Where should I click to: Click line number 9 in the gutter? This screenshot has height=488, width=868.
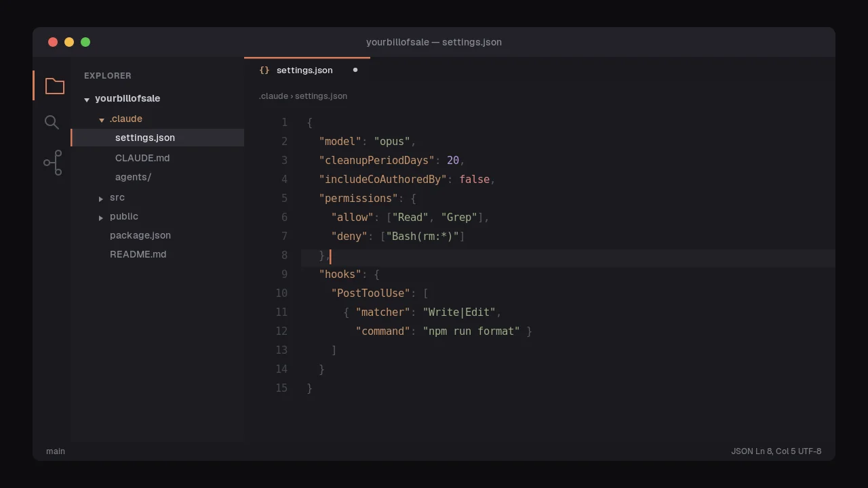[x=284, y=274]
